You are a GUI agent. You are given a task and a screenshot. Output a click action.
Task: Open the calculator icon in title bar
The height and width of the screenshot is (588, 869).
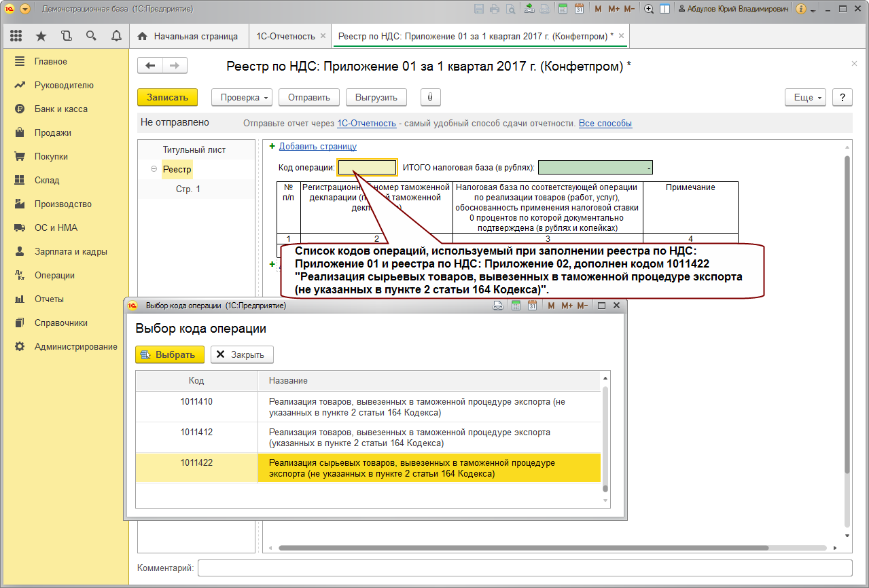point(563,10)
